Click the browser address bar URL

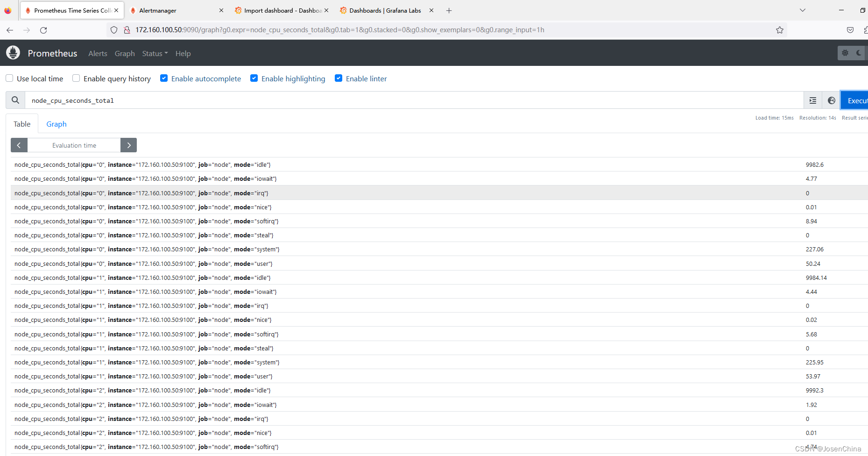(340, 30)
